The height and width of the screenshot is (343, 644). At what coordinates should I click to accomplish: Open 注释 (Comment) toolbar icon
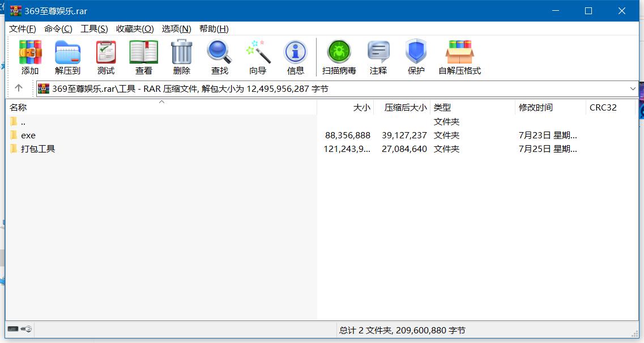coord(378,57)
